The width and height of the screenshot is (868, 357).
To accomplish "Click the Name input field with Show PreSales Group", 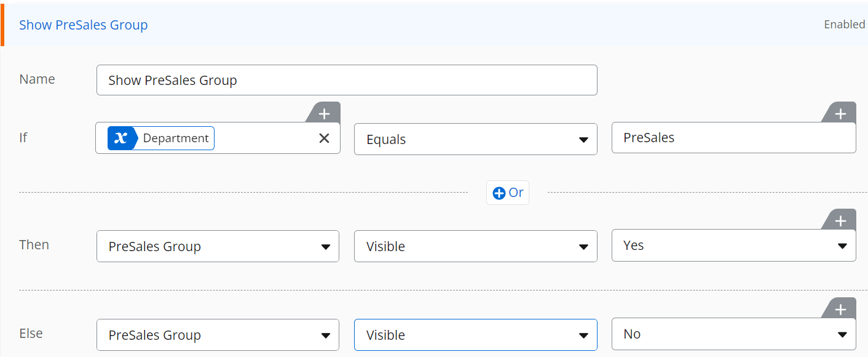I will point(347,80).
